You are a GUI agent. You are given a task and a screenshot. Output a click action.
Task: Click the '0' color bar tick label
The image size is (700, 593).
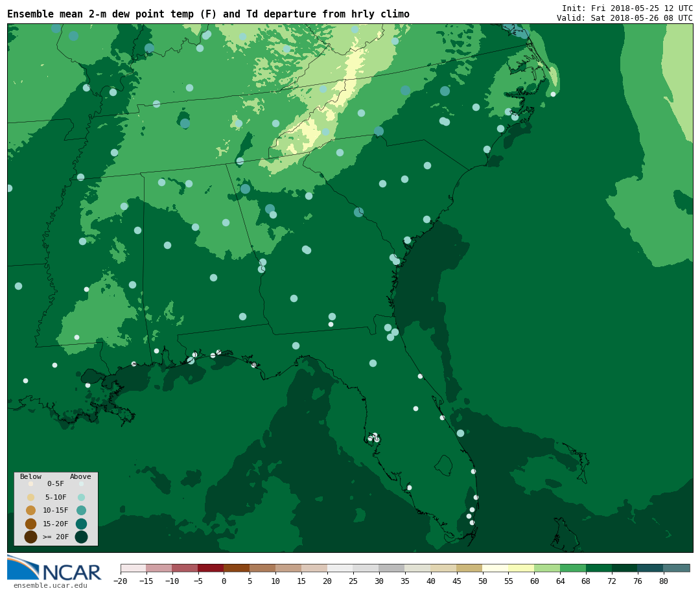(x=224, y=581)
